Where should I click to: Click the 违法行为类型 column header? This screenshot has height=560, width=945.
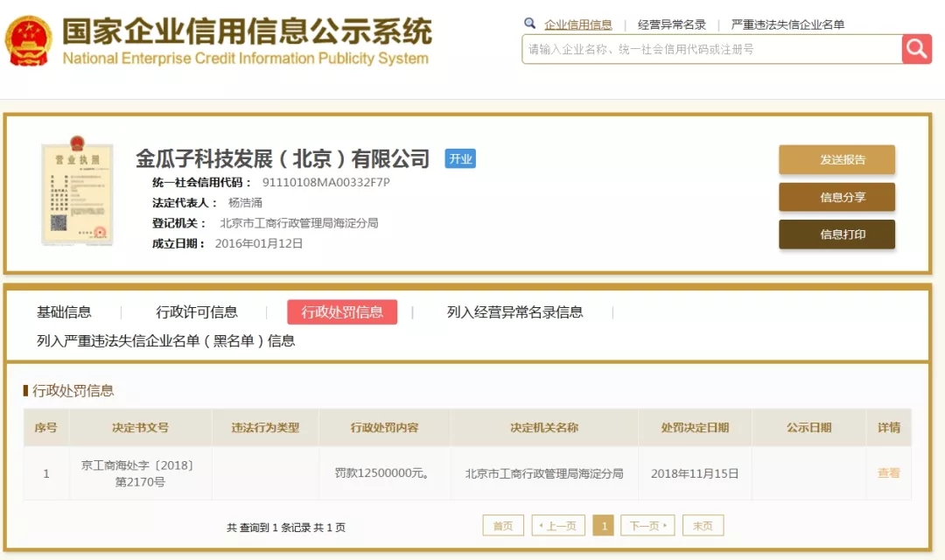click(x=265, y=427)
